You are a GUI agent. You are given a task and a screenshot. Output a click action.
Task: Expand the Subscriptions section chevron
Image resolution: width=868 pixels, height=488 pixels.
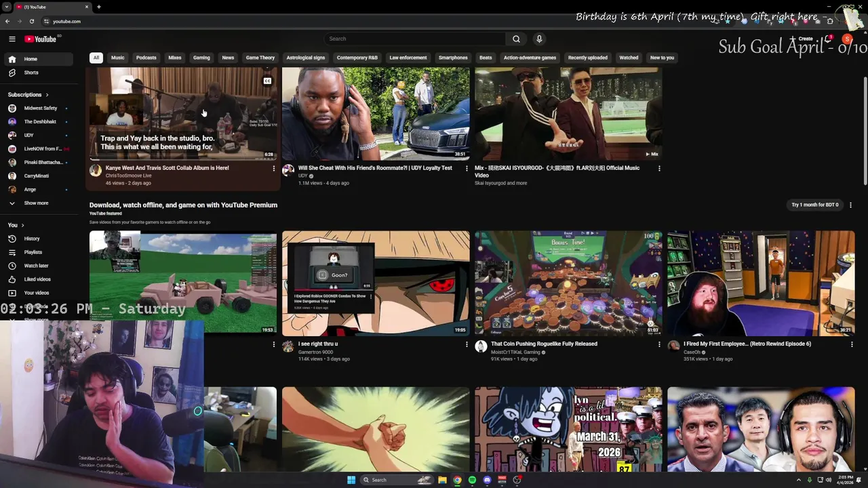pyautogui.click(x=47, y=95)
